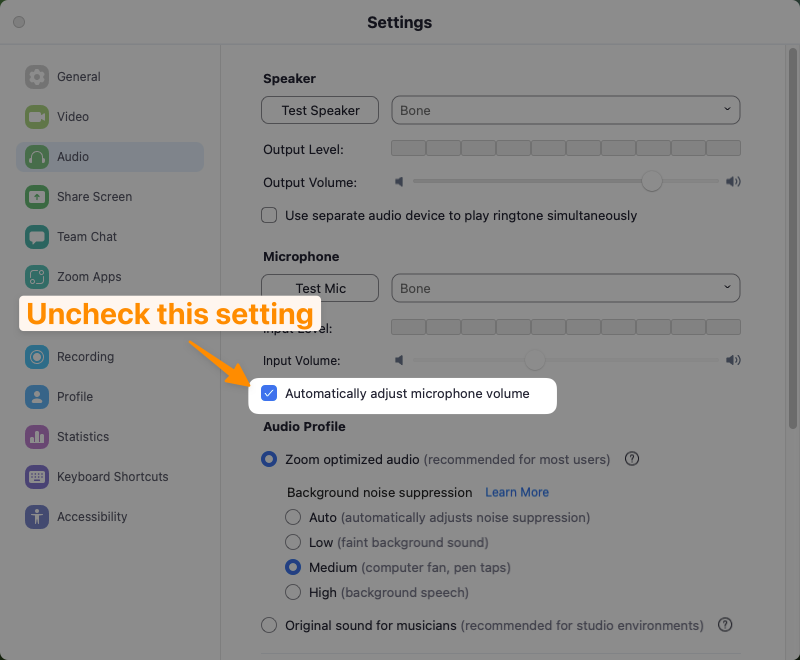Screen dimensions: 800x660
Task: Open the Recording settings icon
Action: tap(37, 357)
